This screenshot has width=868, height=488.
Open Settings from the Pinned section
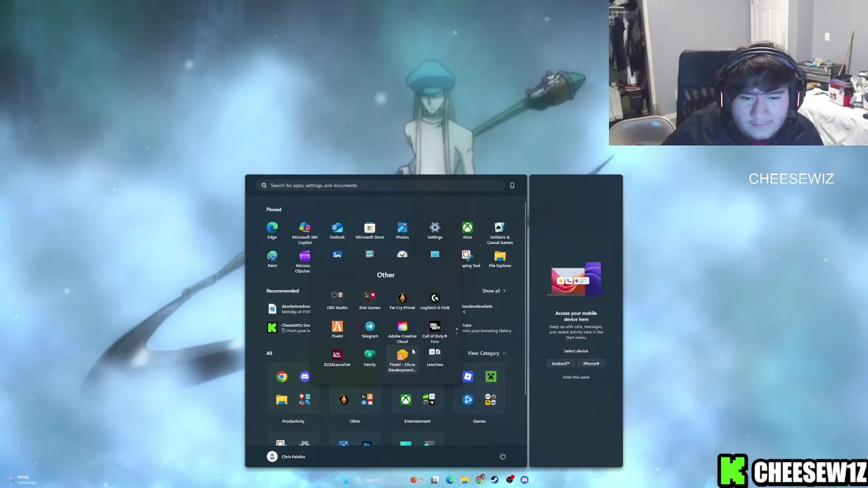[x=435, y=230]
